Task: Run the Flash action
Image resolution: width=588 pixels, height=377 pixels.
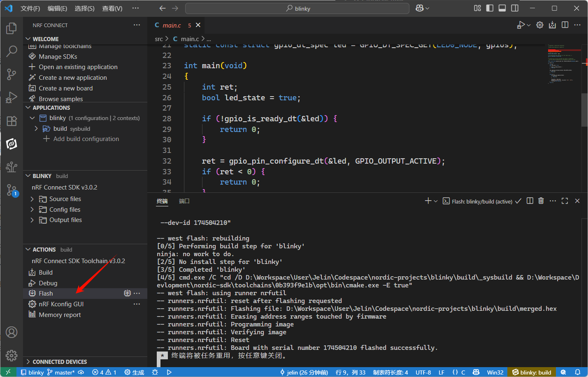Action: 46,294
